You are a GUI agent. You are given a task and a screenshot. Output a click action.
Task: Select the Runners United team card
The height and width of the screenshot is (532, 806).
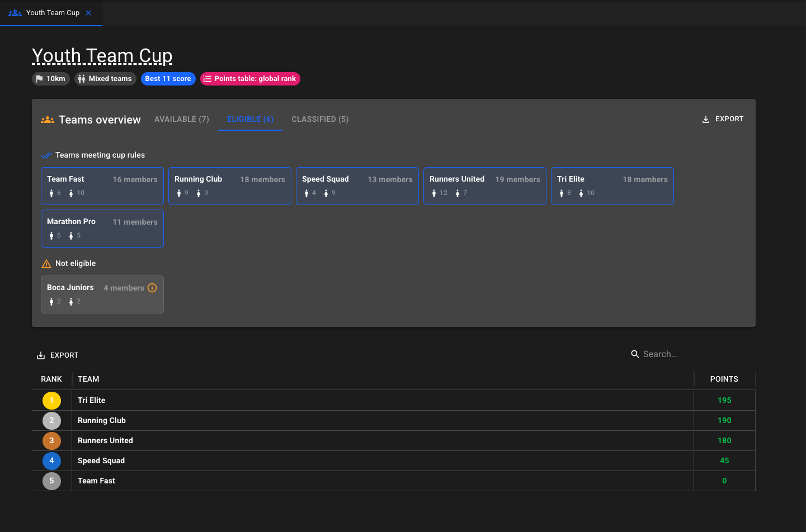(484, 186)
